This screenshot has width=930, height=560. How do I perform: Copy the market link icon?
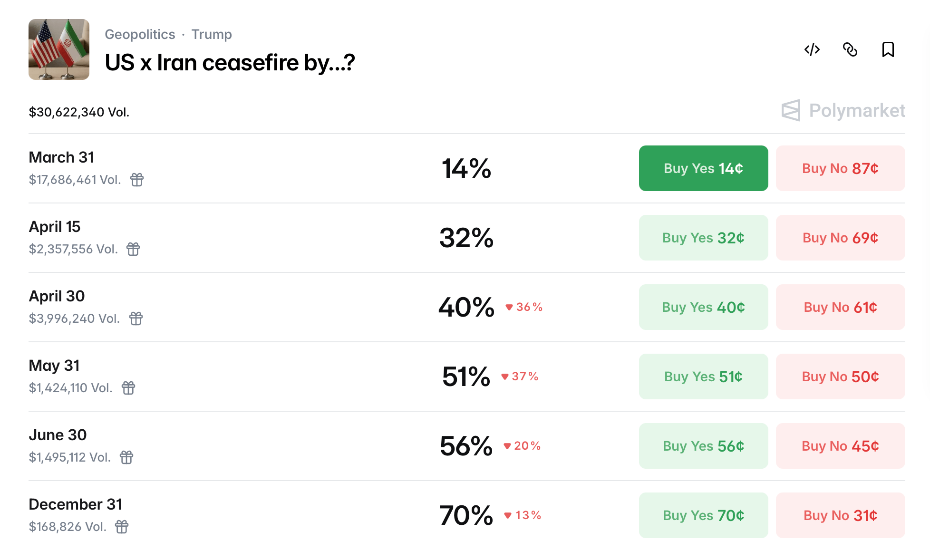coord(850,49)
